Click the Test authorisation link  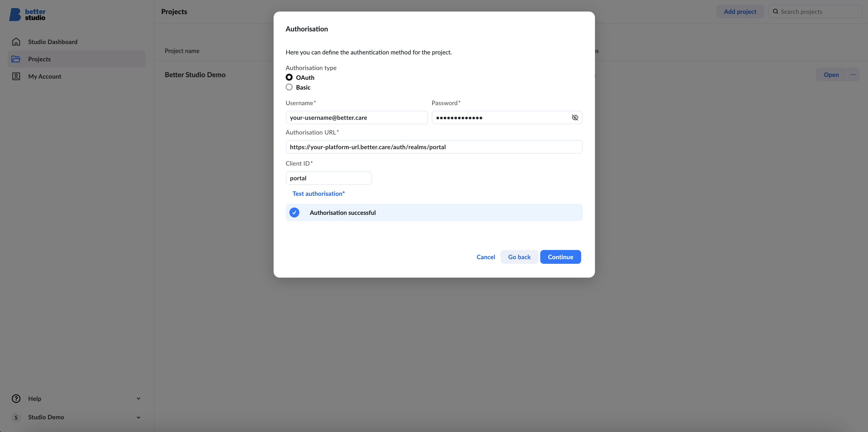click(x=319, y=194)
